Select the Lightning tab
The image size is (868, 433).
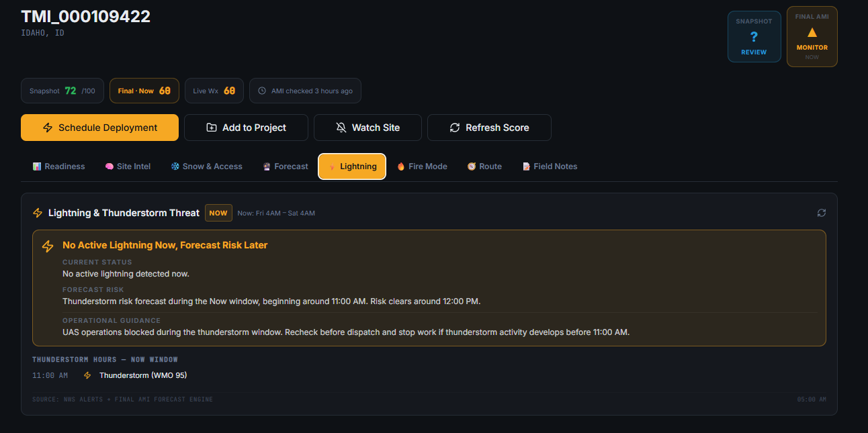352,166
